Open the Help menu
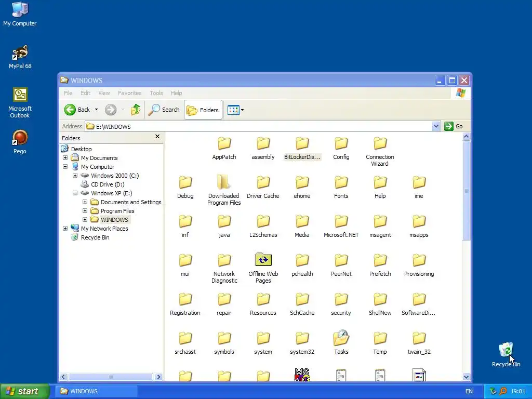This screenshot has height=399, width=532. coord(177,93)
